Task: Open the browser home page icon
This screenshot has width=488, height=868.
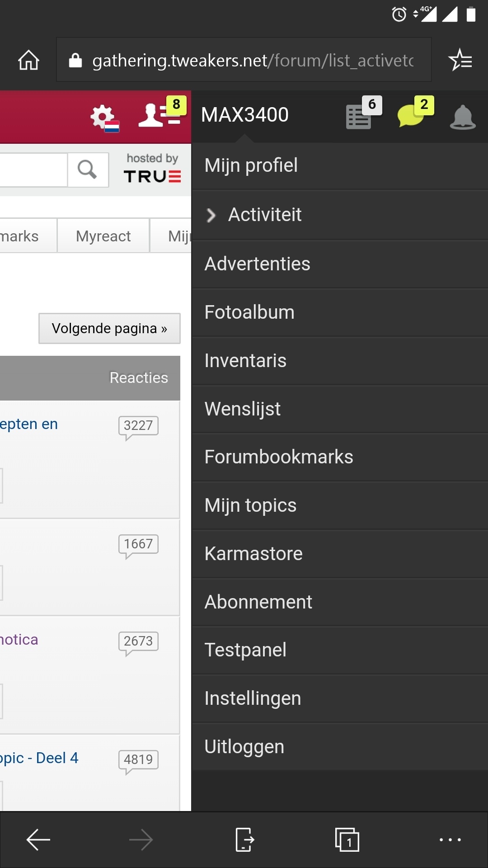Action: click(x=28, y=60)
